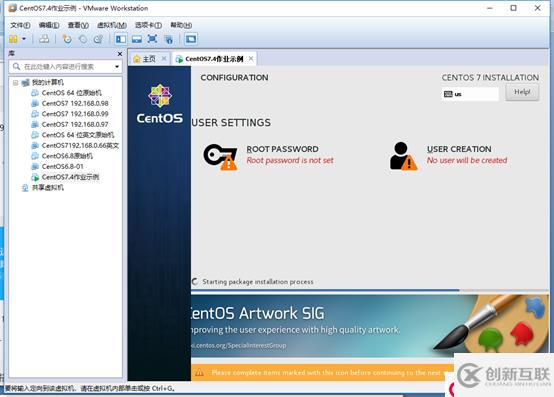
Task: Click the VMware Workstation title bar icon
Action: 12,8
